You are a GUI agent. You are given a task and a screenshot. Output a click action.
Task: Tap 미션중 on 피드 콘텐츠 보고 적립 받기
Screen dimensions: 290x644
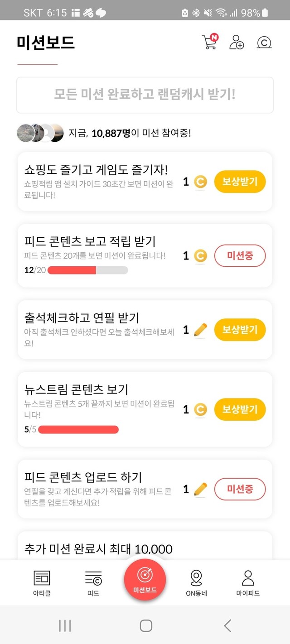[240, 256]
